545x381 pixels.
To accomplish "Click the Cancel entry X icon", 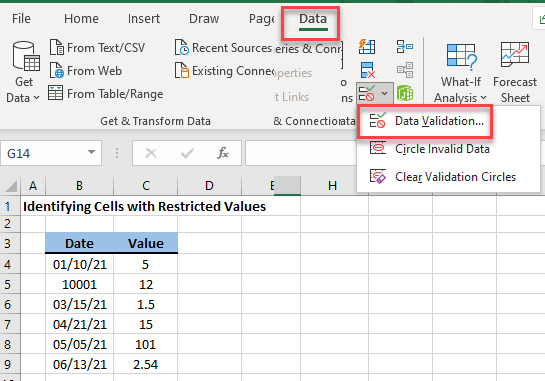I will (x=151, y=153).
